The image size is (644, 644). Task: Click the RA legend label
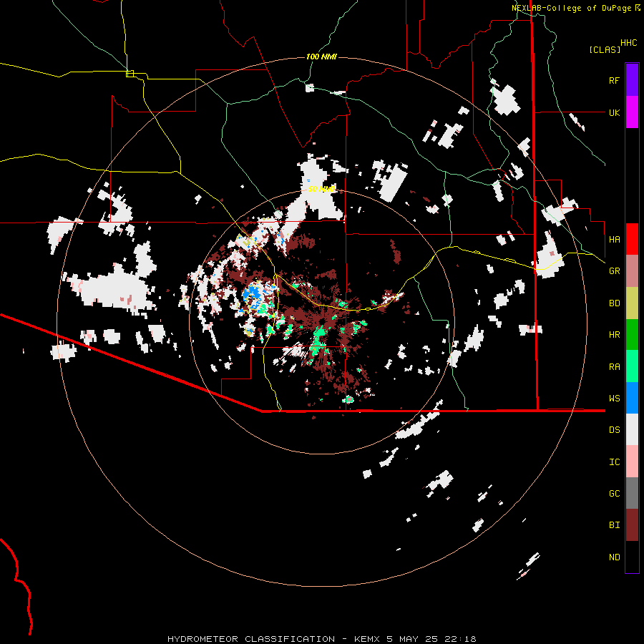614,367
